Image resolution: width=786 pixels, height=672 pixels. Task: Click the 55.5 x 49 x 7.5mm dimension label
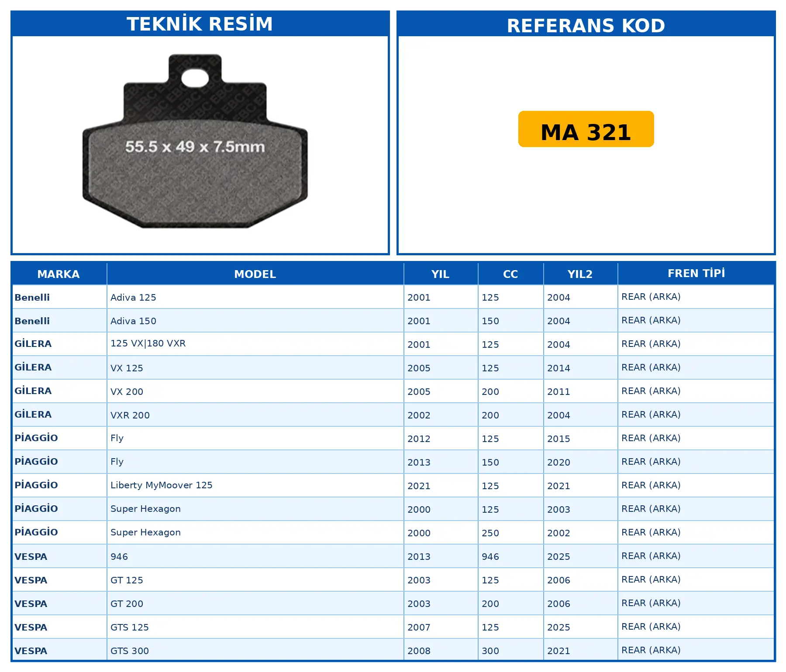click(x=195, y=147)
